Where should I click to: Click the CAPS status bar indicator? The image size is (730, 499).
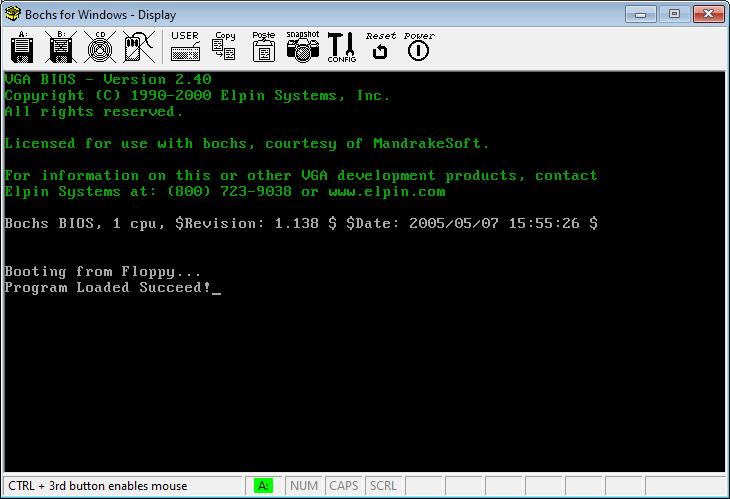point(344,486)
